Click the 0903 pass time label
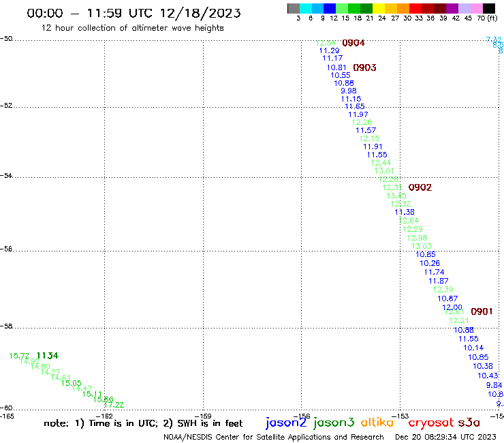Image resolution: width=504 pixels, height=443 pixels. (x=364, y=67)
